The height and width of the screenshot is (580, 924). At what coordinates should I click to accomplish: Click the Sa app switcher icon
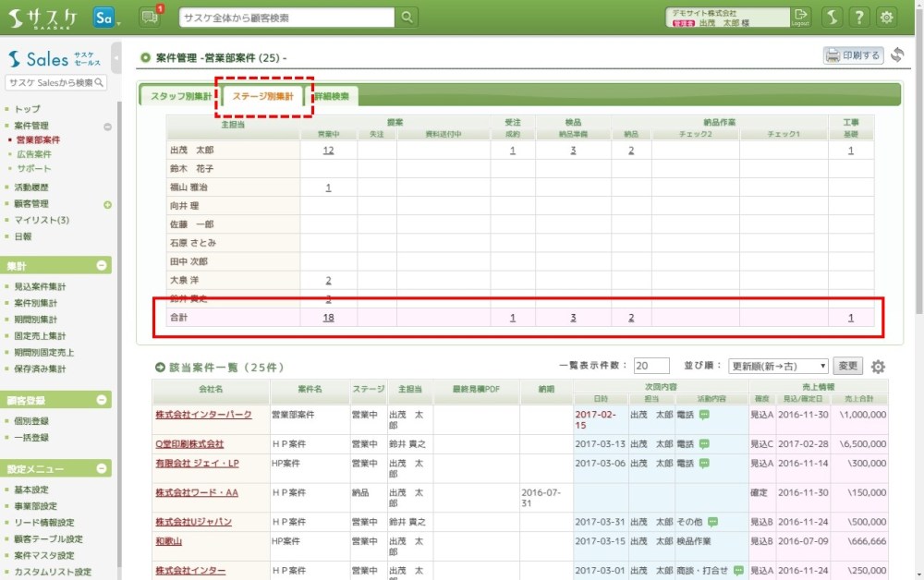coord(104,18)
